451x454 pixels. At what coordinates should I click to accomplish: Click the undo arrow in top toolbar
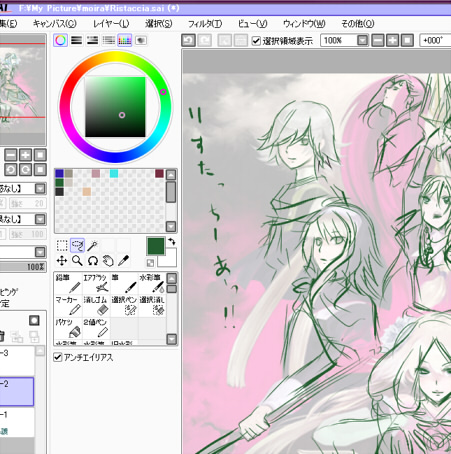(189, 41)
